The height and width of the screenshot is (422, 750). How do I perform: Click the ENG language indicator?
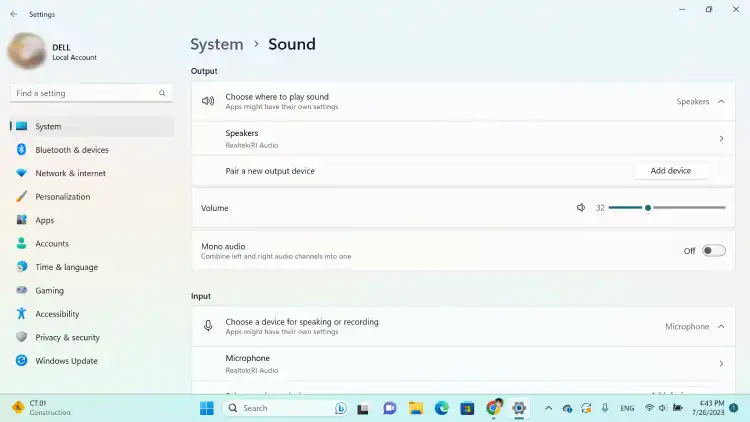pyautogui.click(x=627, y=408)
